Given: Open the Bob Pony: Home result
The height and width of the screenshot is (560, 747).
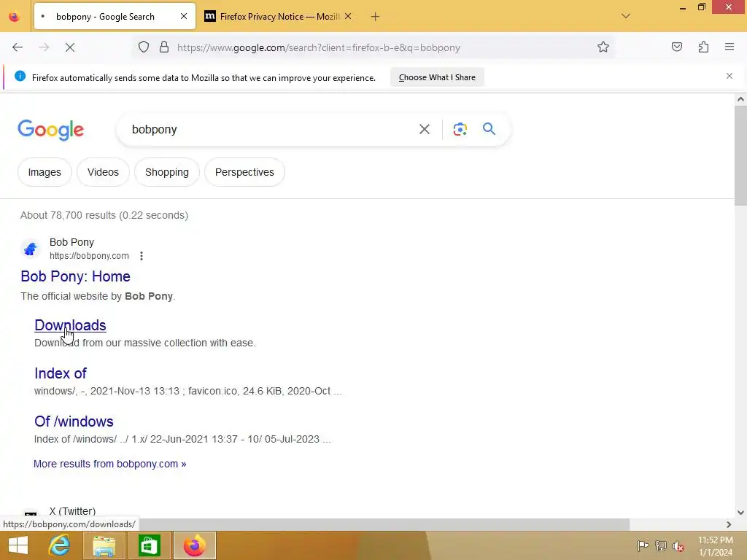Looking at the screenshot, I should (75, 276).
